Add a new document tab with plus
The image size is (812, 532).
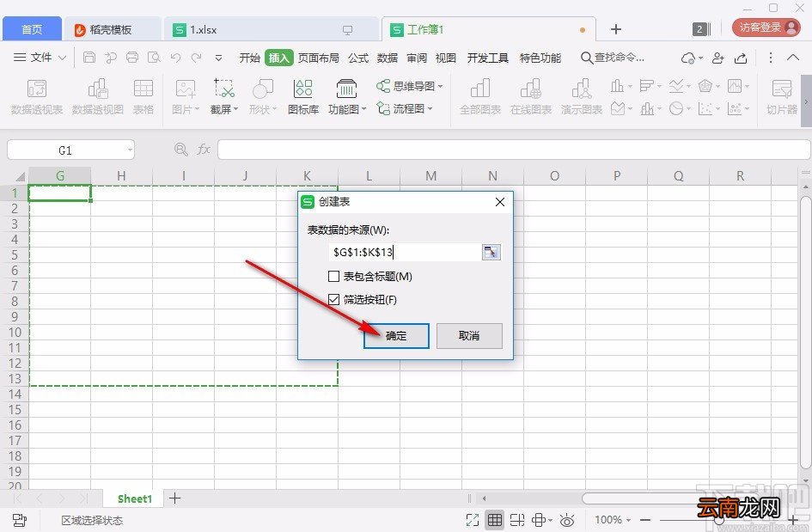[616, 29]
